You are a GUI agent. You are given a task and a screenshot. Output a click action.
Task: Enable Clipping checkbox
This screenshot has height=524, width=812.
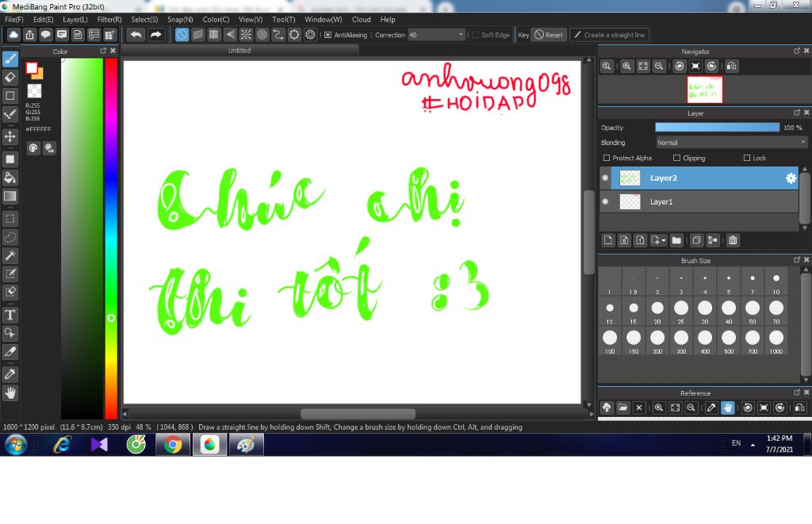pos(676,158)
